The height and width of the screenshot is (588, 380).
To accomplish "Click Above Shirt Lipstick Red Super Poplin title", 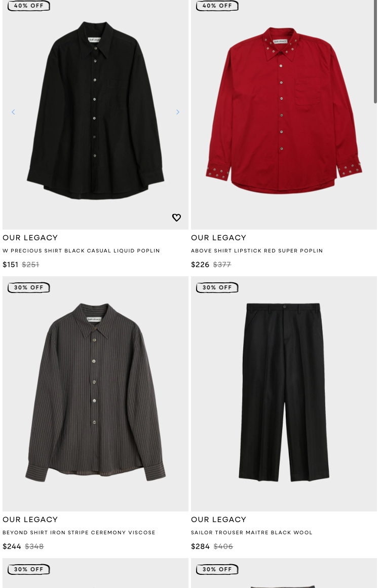I will pyautogui.click(x=257, y=250).
